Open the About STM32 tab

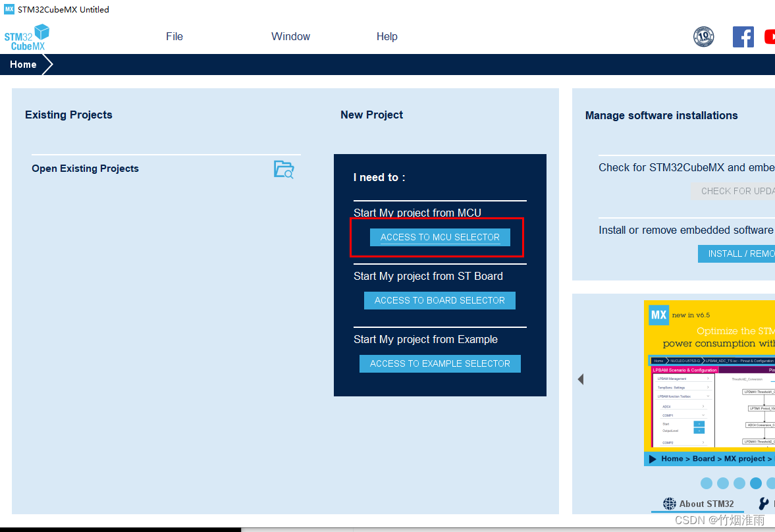pos(698,504)
